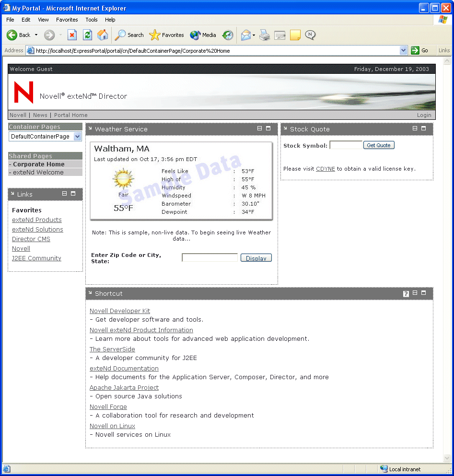Maximize the Shortcut portlet
The image size is (454, 476).
(x=424, y=293)
